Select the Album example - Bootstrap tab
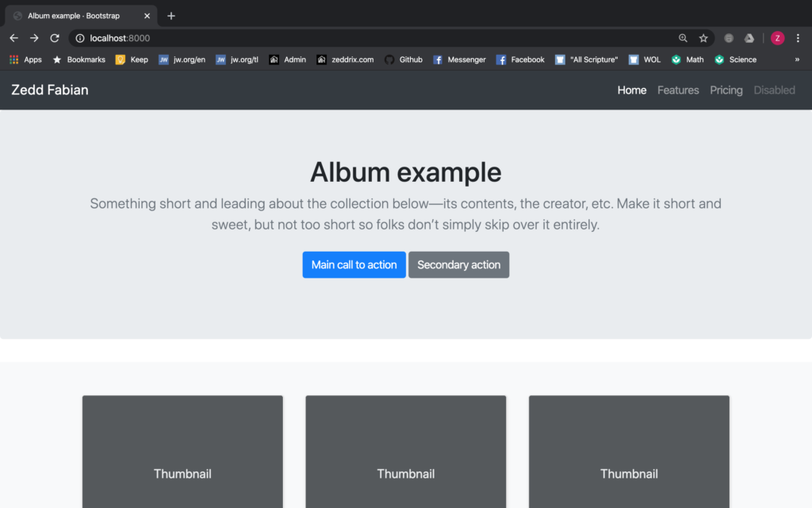812x508 pixels. pyautogui.click(x=82, y=16)
